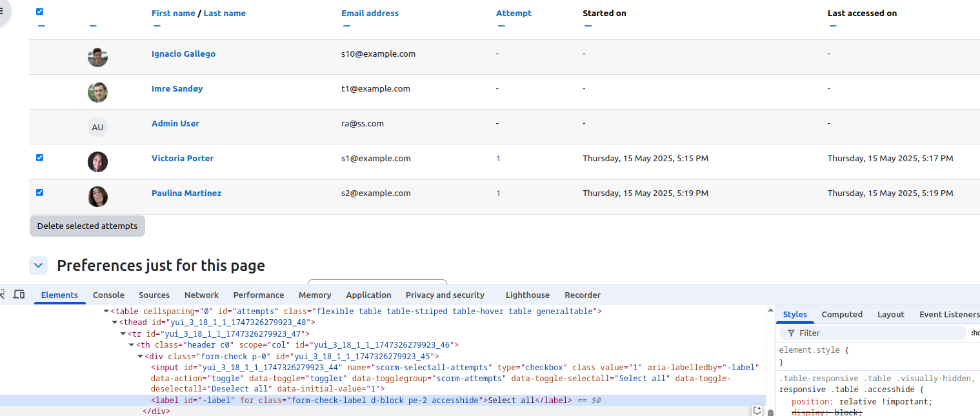Open Paulina Martínez's profile link
The height and width of the screenshot is (416, 980).
click(x=186, y=193)
